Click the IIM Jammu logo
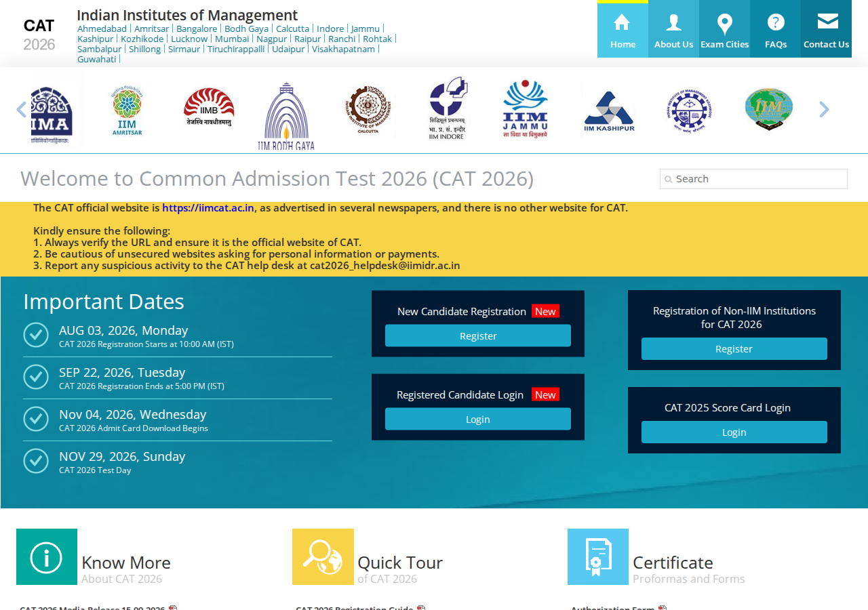The image size is (868, 610). pos(525,110)
